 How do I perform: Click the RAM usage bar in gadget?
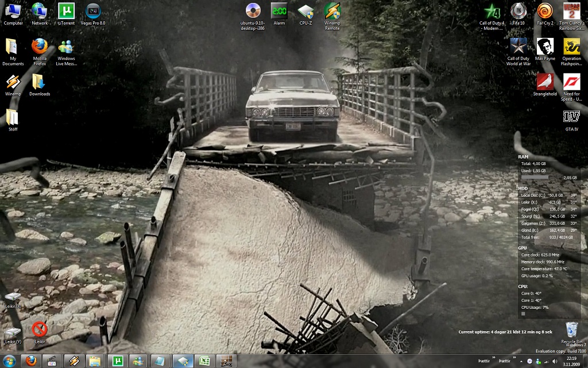[535, 177]
